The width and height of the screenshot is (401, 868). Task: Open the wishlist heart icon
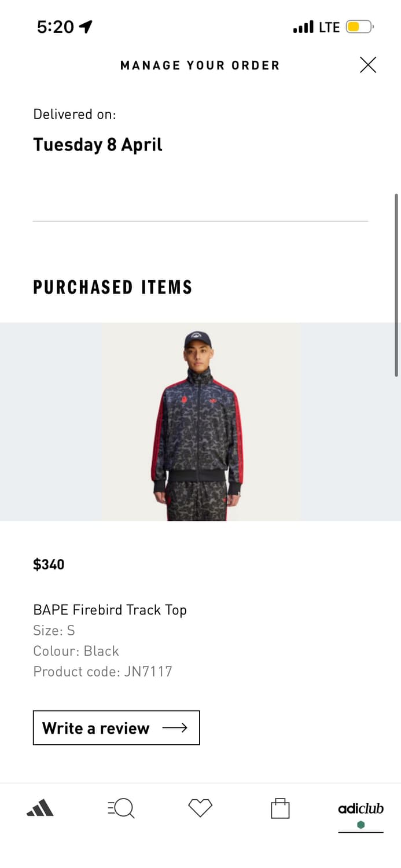tap(200, 808)
